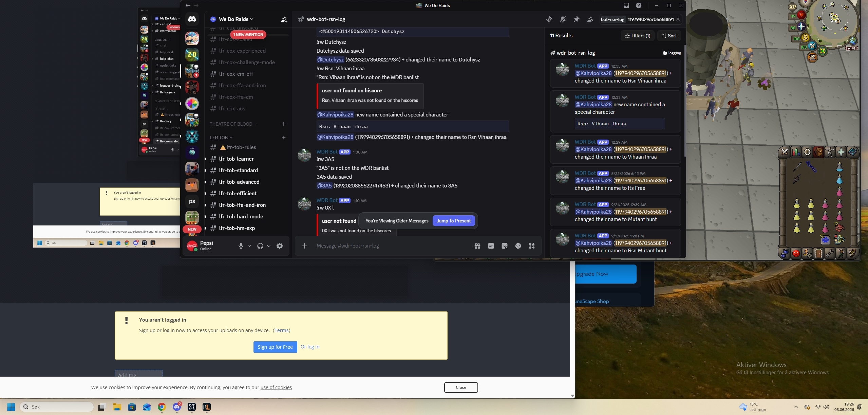This screenshot has height=415, width=868.
Task: Open Discord direct messages home icon
Action: [192, 19]
